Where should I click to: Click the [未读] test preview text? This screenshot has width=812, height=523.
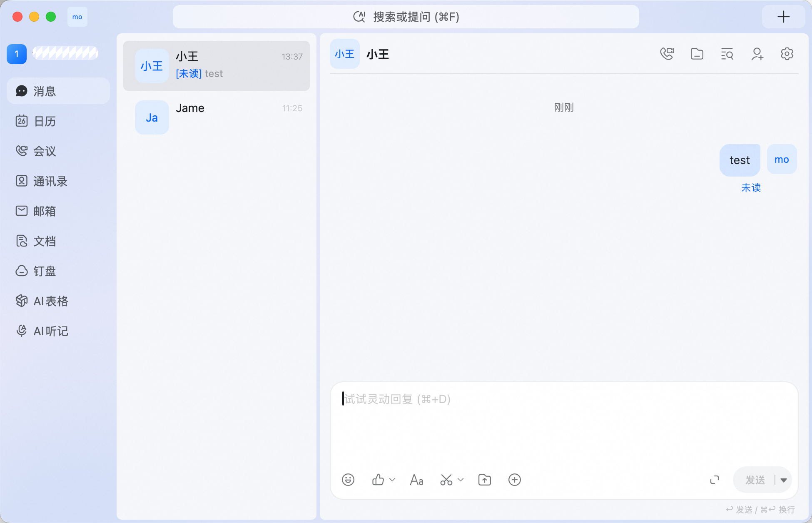coord(199,74)
